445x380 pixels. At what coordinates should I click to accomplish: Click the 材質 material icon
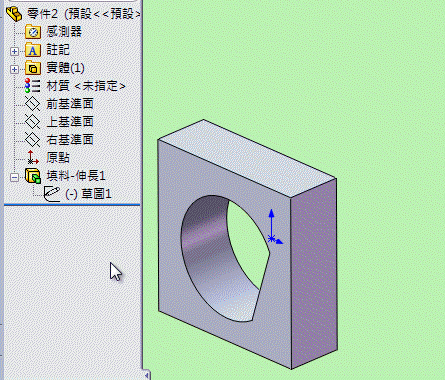(x=33, y=86)
